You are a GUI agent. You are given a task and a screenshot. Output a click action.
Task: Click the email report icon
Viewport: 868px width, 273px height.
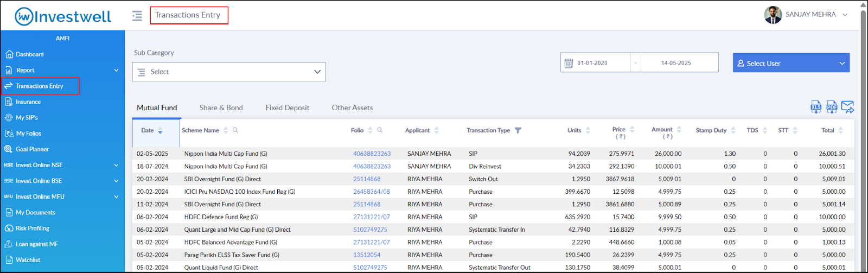pos(847,107)
